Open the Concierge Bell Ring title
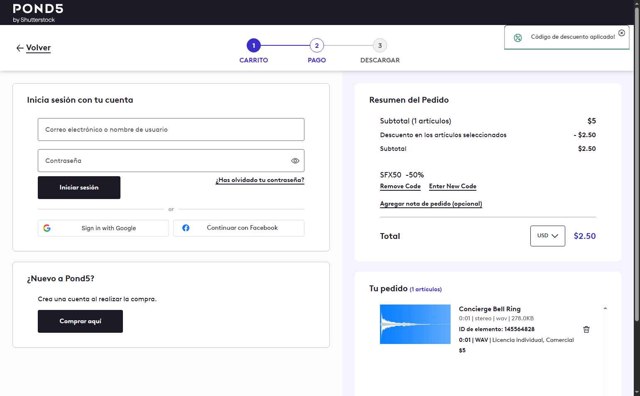This screenshot has width=640, height=396. click(x=489, y=309)
